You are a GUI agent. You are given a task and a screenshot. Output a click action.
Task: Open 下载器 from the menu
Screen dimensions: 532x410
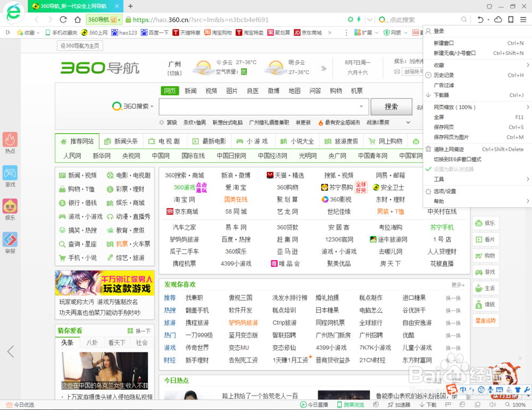click(x=477, y=95)
